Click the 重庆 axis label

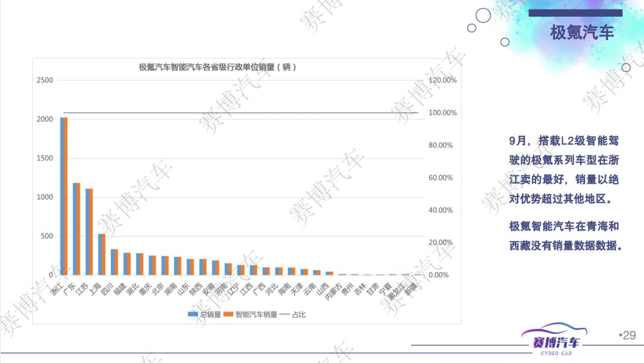click(x=146, y=288)
